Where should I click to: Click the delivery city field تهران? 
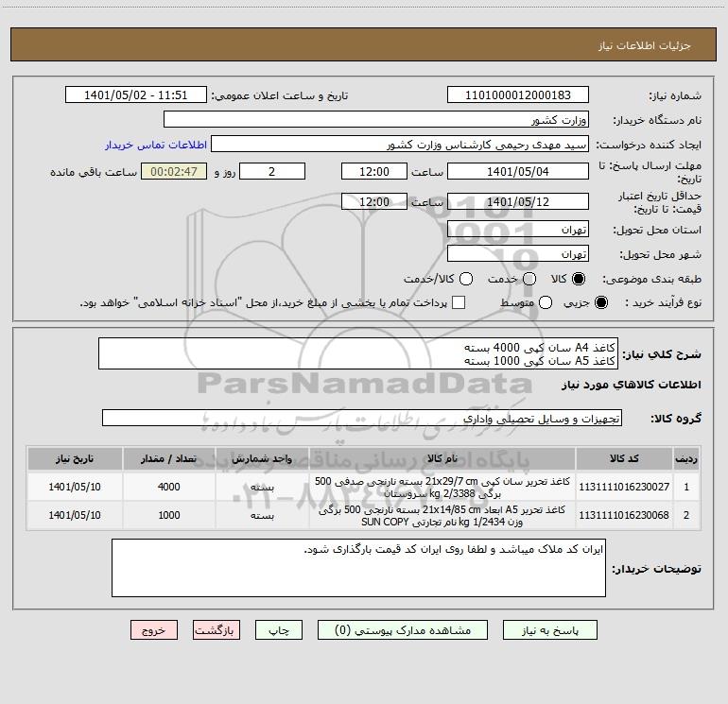tap(518, 253)
